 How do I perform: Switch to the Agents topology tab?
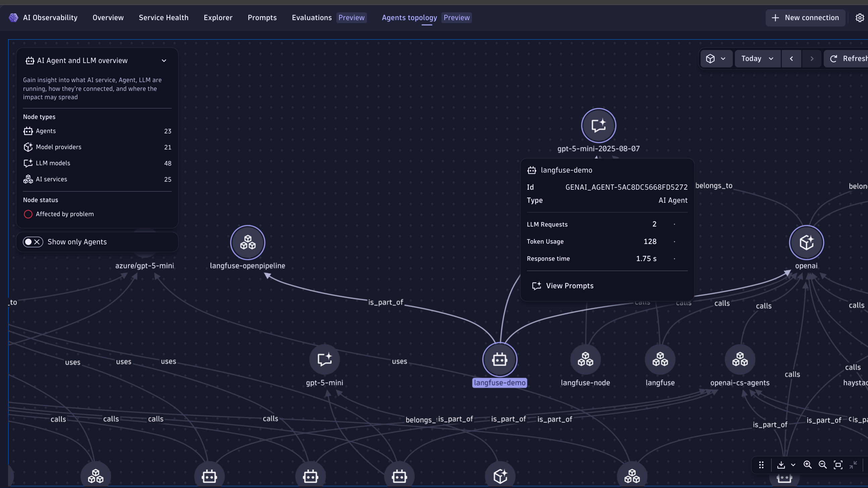(410, 17)
